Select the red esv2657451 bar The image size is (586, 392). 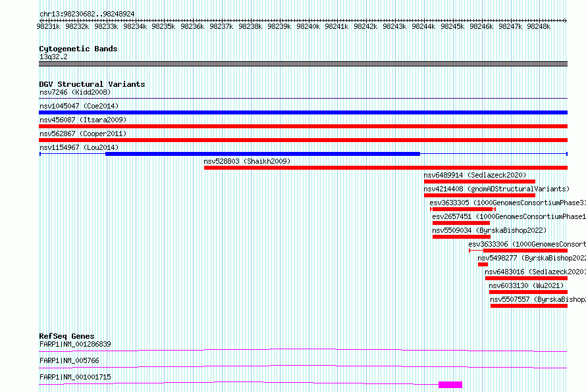tap(461, 223)
